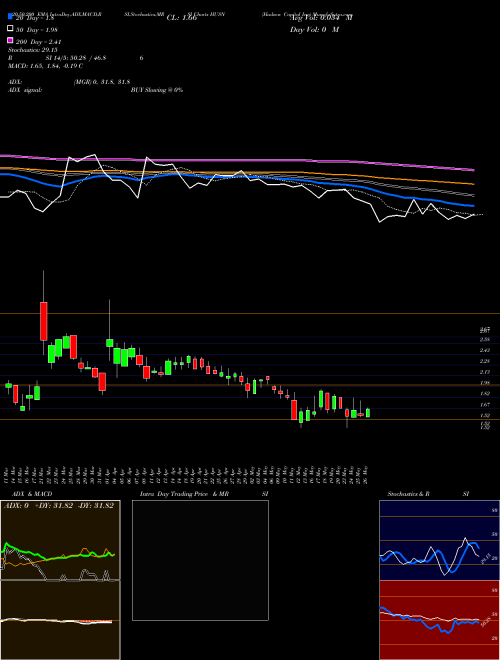Click the white 50 Day EMA legend swatch
The height and width of the screenshot is (660, 500).
(10, 29)
